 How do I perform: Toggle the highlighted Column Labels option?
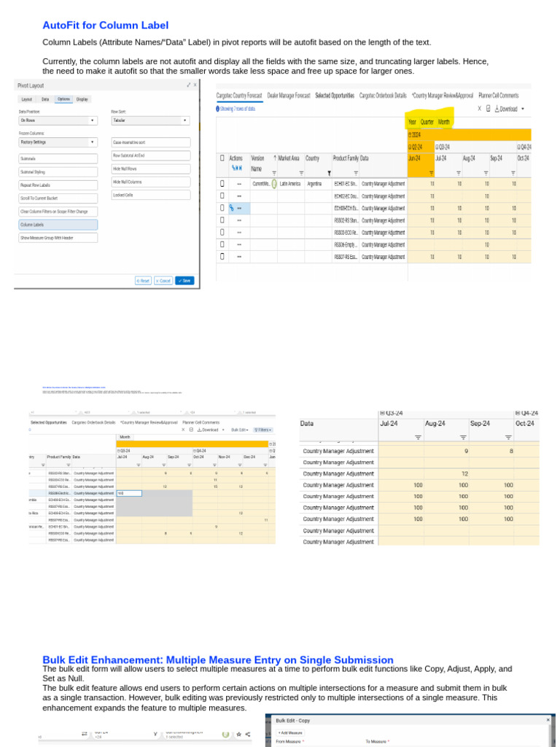point(58,225)
